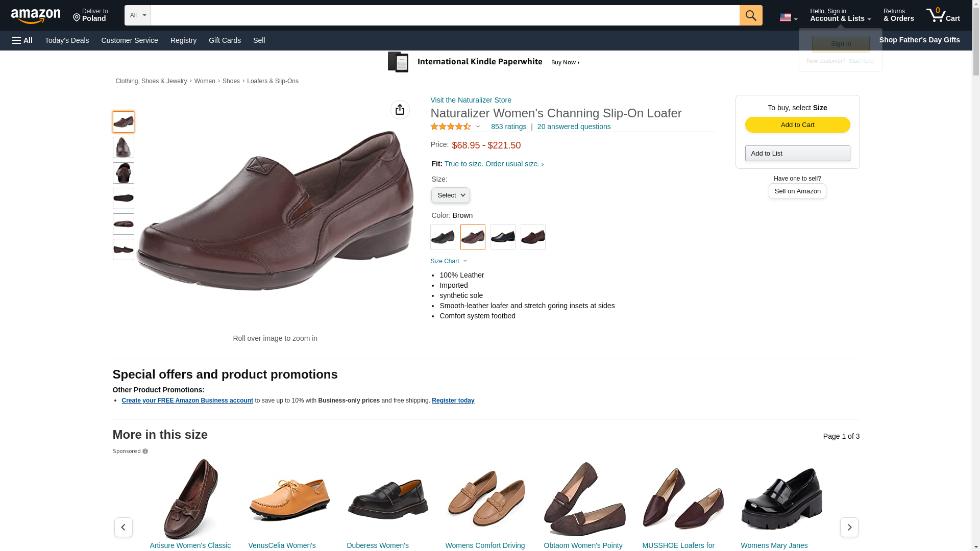This screenshot has width=980, height=551.
Task: Click the search magnifier icon
Action: (x=750, y=15)
